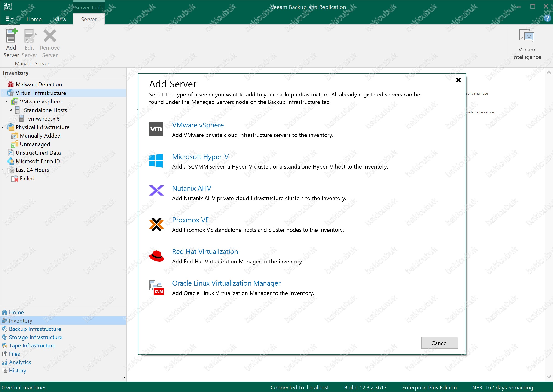Click 'Build: 12.3.2.3617' status text
Viewport: 553px width, 392px height.
pos(365,387)
